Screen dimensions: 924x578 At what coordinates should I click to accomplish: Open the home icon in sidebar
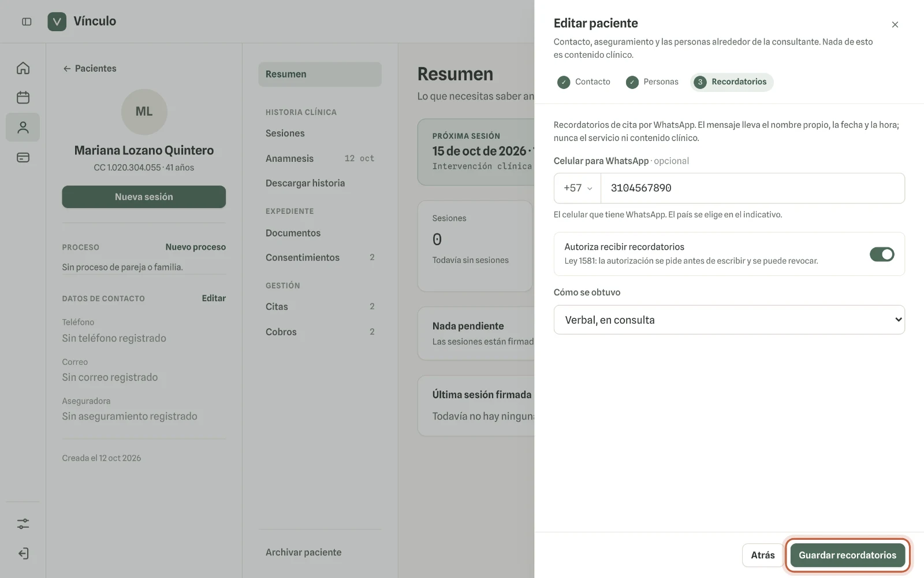(x=23, y=68)
